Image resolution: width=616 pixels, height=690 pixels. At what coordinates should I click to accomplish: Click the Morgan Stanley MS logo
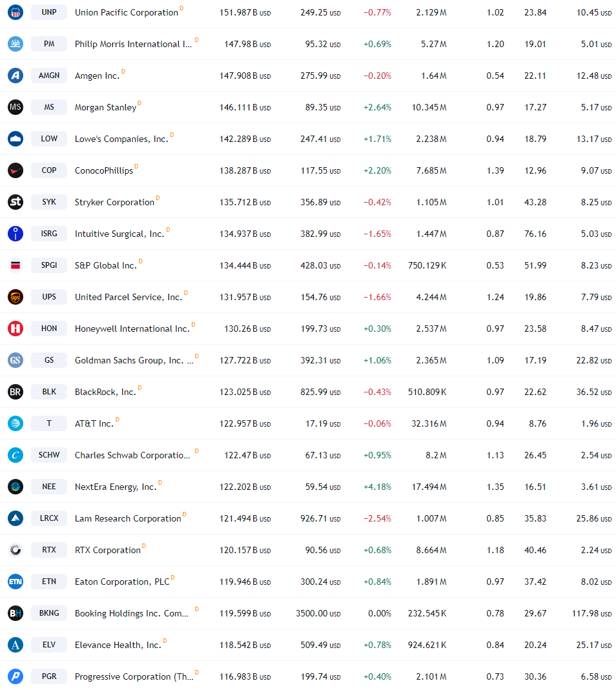15,107
